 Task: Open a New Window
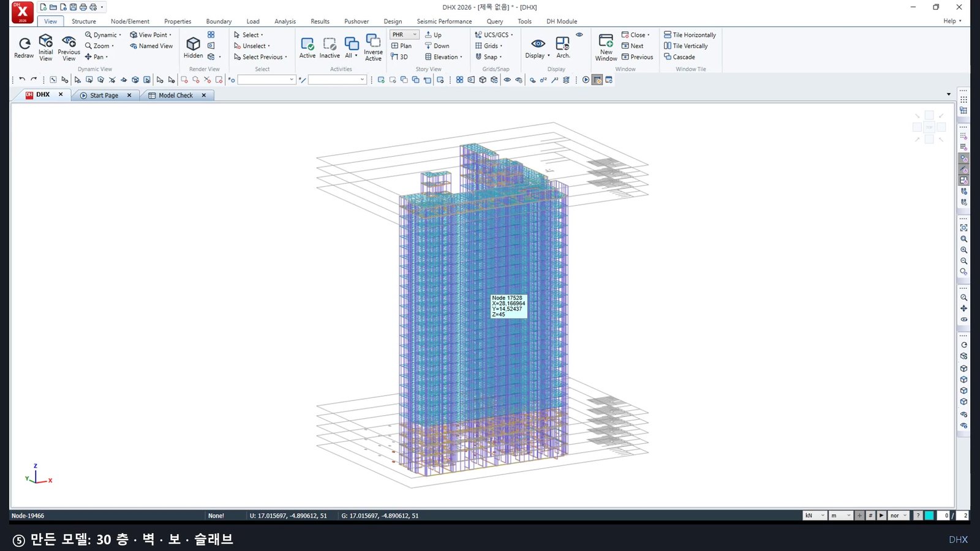pos(606,47)
